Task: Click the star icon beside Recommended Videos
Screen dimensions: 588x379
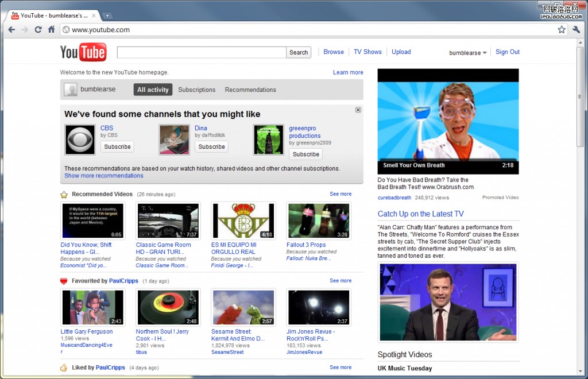Action: click(x=64, y=194)
